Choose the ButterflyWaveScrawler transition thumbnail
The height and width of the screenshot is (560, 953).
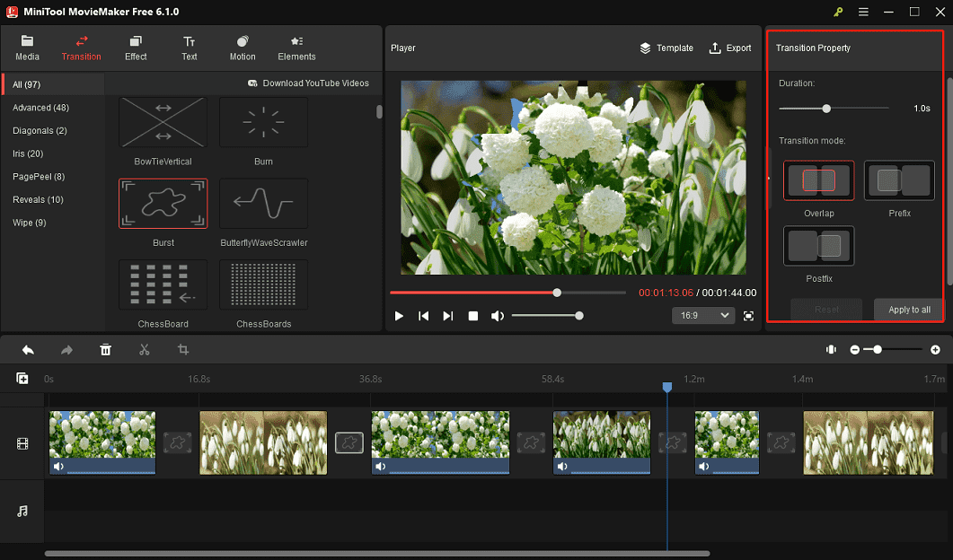(264, 204)
